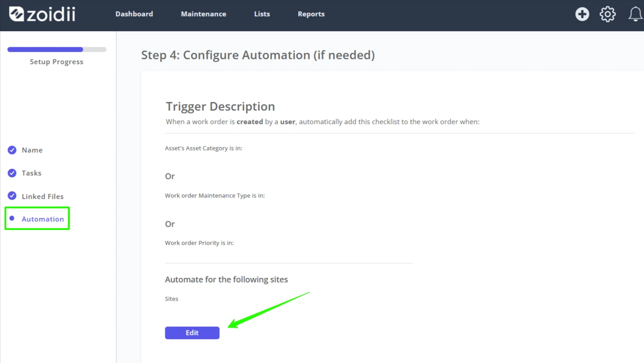Click the Setup Progress label
The image size is (644, 363).
coord(57,62)
